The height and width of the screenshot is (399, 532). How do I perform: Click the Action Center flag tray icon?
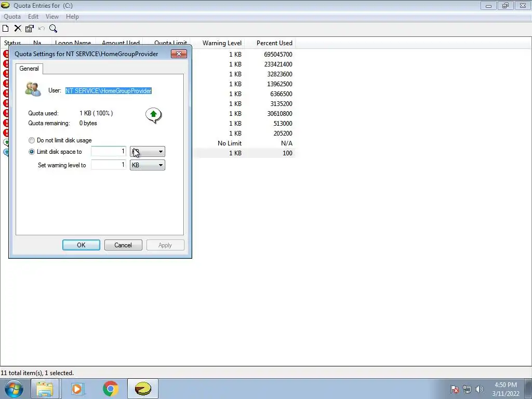click(455, 389)
